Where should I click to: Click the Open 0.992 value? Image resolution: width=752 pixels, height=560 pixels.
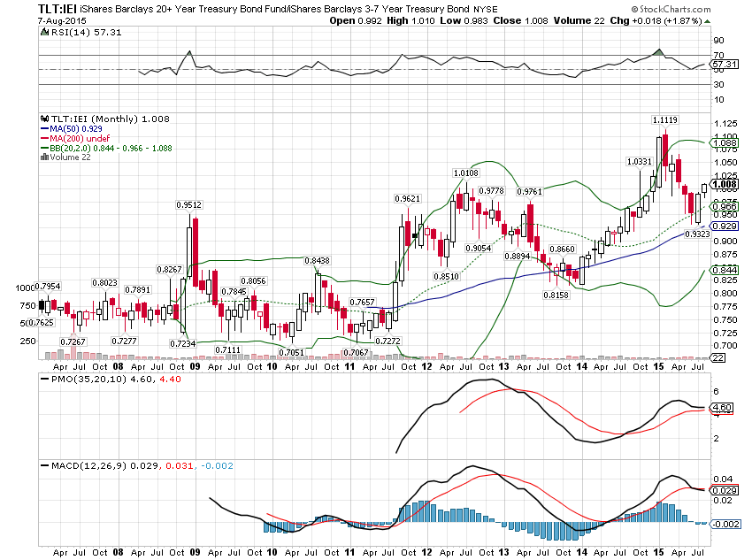(x=356, y=21)
